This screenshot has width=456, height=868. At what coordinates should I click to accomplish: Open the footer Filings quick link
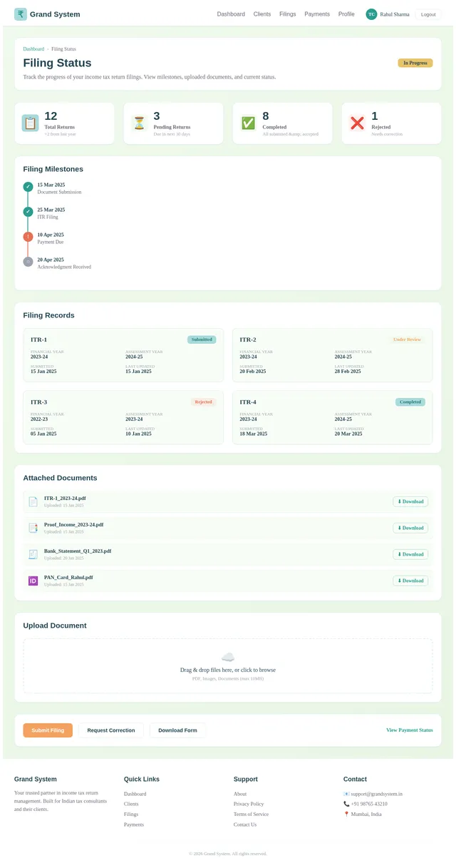[x=131, y=814]
